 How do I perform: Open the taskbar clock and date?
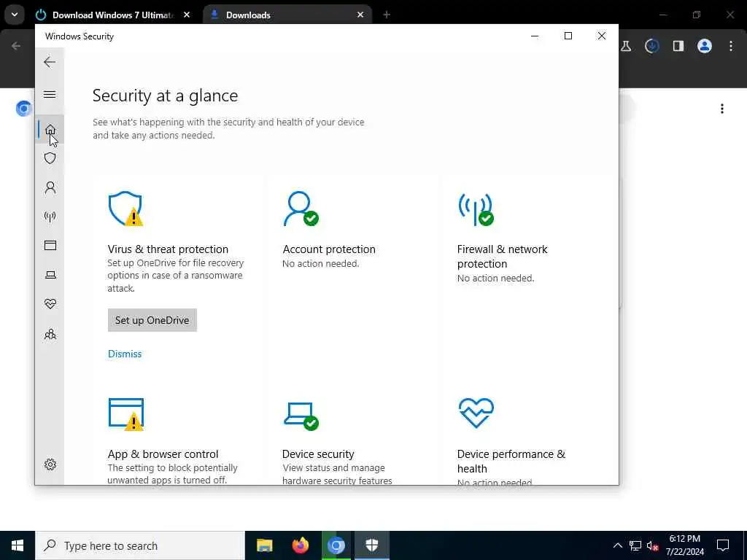[684, 545]
